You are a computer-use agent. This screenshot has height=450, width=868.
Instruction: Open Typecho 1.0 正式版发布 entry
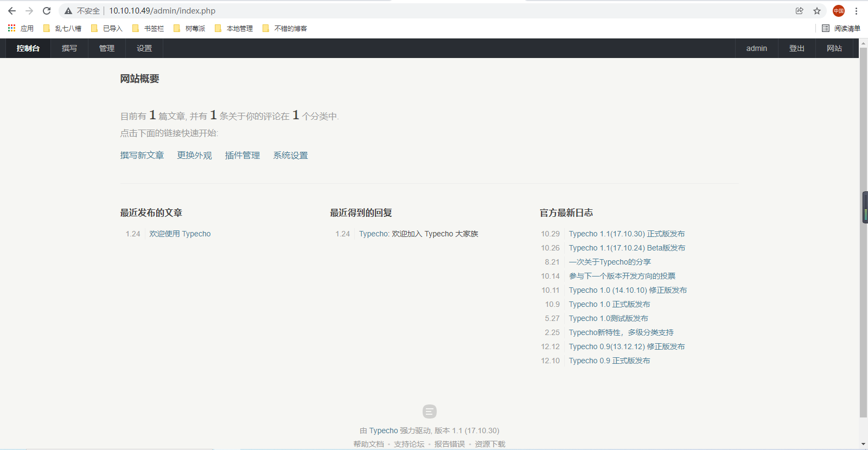609,305
